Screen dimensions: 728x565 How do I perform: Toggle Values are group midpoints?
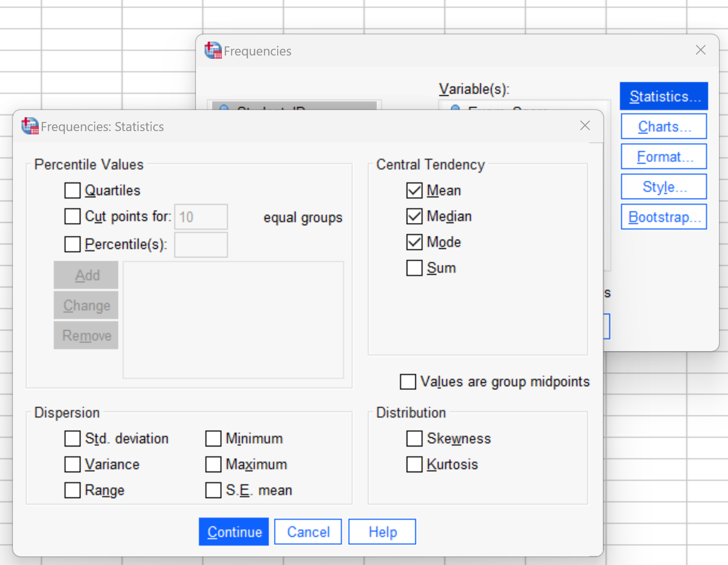pyautogui.click(x=408, y=381)
